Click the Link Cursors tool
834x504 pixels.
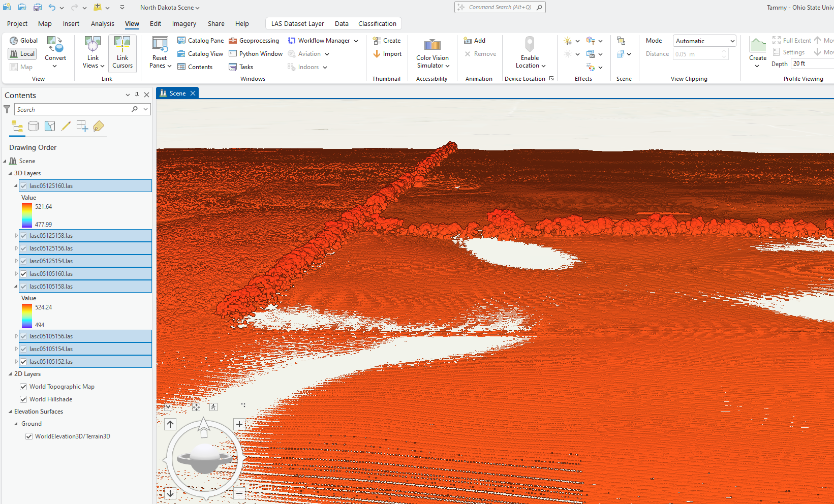click(x=122, y=53)
